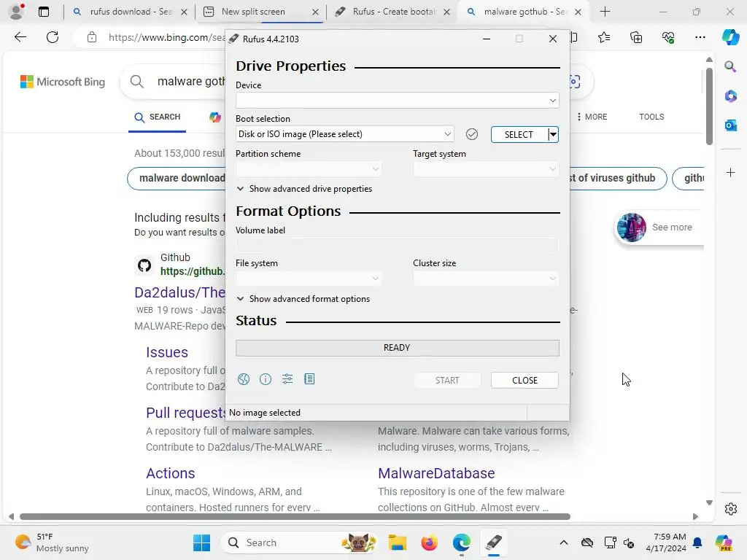Viewport: 747px width, 560px height.
Task: Open Microsoft 365 sidebar icon
Action: pyautogui.click(x=730, y=96)
